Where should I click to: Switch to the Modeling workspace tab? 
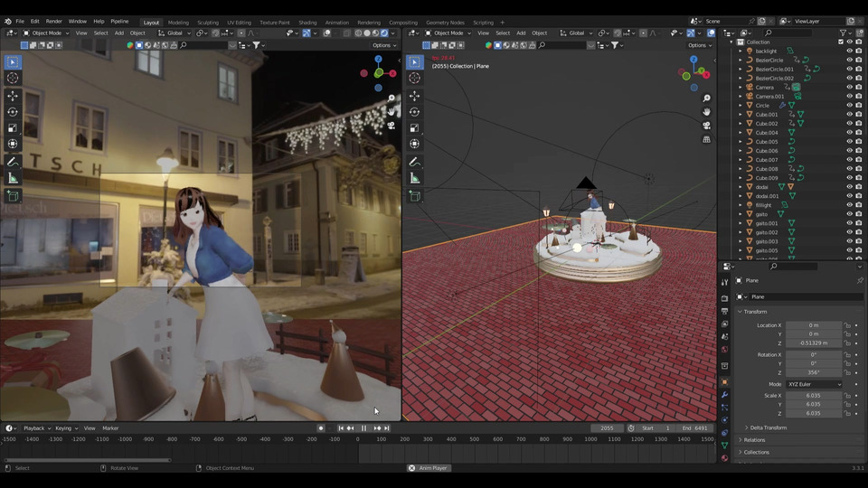178,23
